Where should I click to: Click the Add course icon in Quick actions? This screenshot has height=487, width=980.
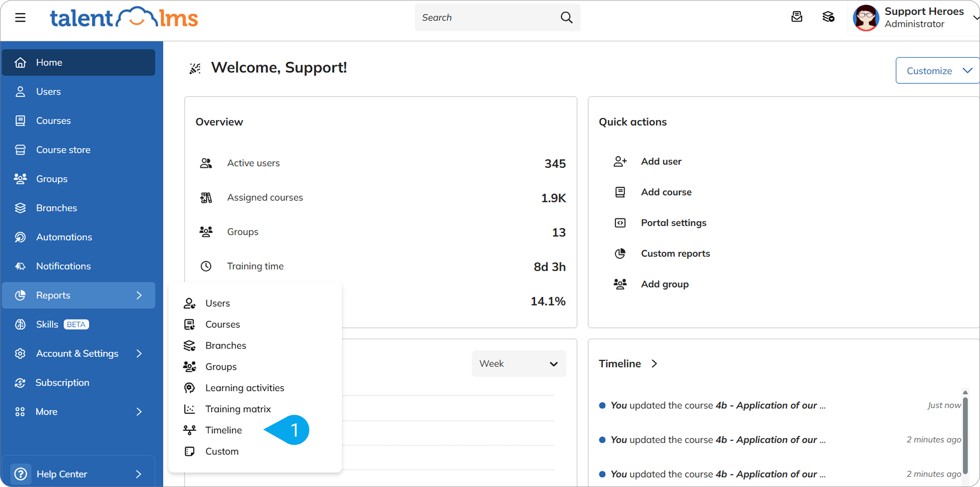tap(620, 192)
